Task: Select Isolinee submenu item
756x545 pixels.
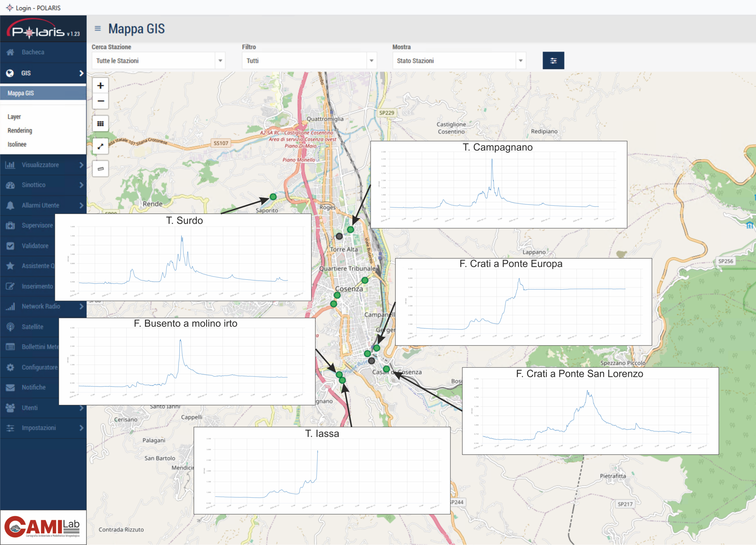Action: point(17,144)
